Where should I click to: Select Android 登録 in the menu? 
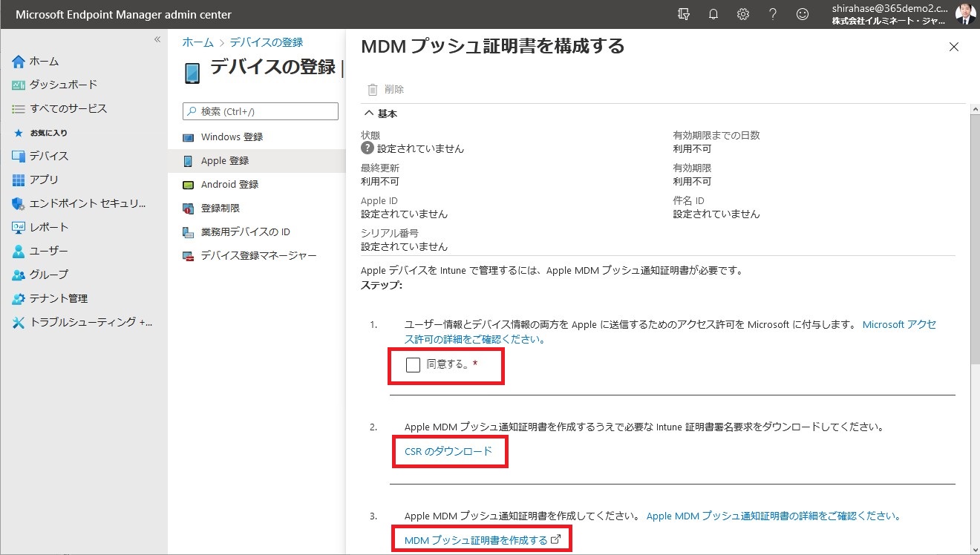(257, 185)
